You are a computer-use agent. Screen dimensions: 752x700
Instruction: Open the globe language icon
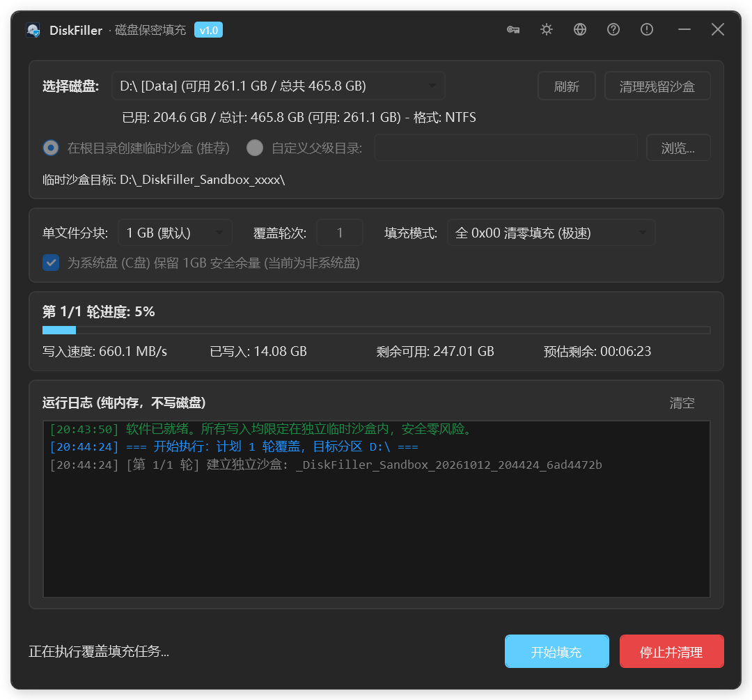[x=580, y=30]
